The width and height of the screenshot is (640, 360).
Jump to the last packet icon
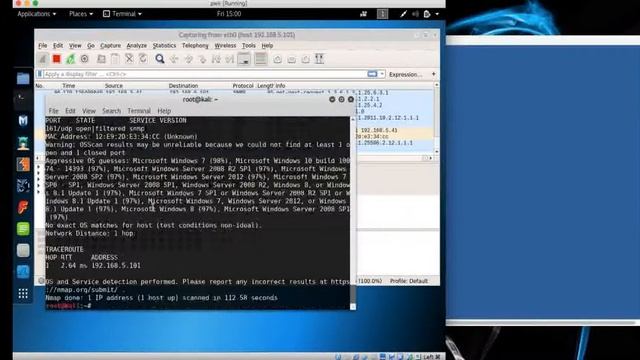(230, 59)
